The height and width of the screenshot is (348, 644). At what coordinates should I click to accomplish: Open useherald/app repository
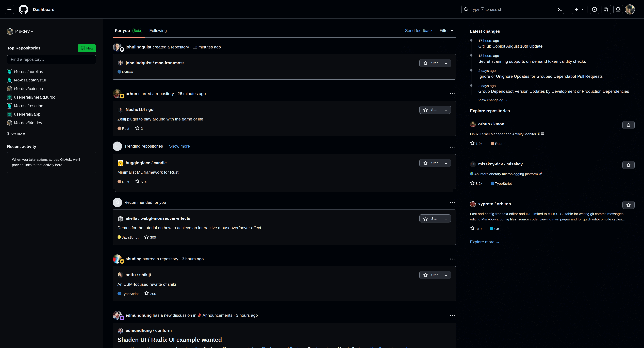click(x=27, y=114)
